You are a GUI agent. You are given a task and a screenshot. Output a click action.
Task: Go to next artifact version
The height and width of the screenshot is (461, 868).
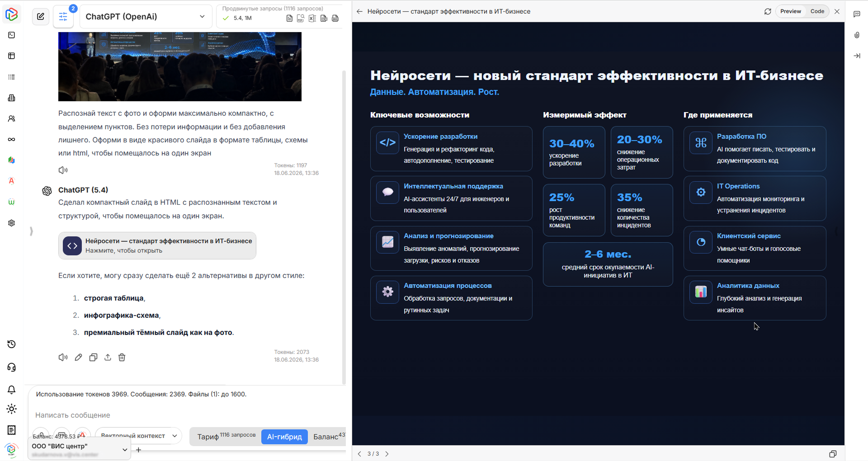(387, 454)
